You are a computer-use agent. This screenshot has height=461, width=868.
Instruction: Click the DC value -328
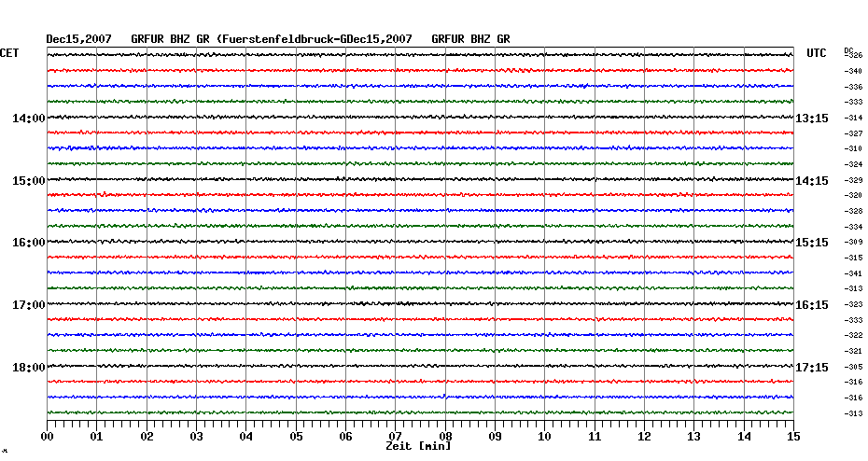[x=853, y=212]
